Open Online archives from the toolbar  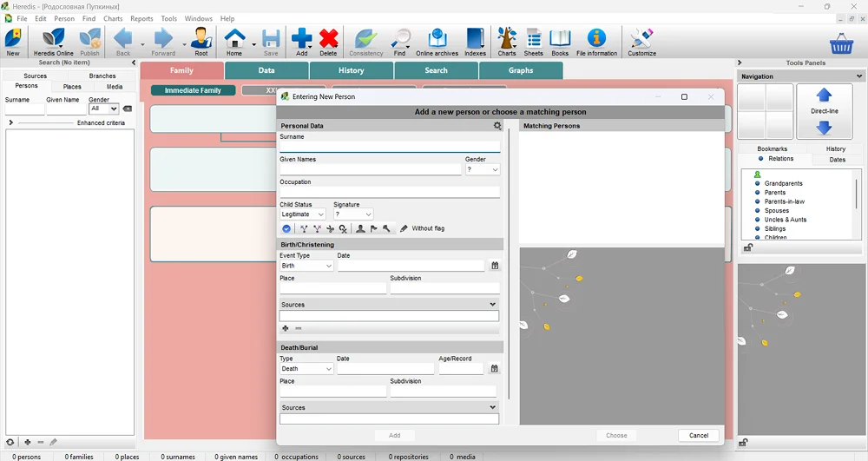coord(437,40)
